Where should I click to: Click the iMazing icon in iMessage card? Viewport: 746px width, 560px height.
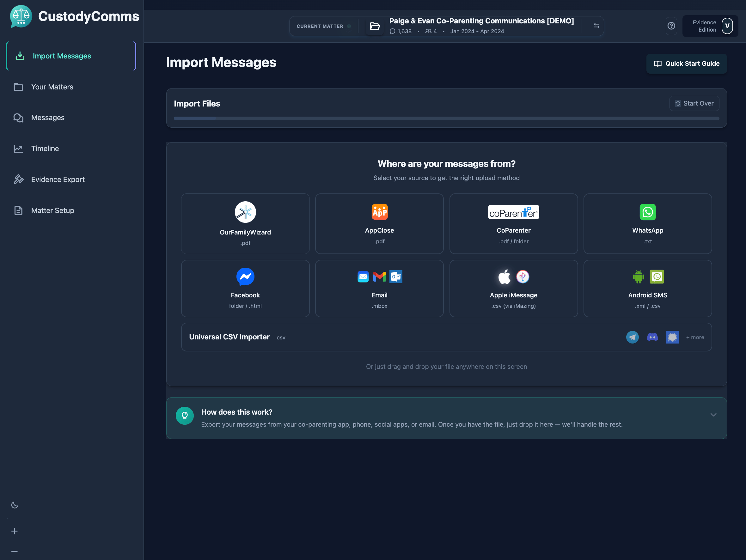[x=523, y=277]
